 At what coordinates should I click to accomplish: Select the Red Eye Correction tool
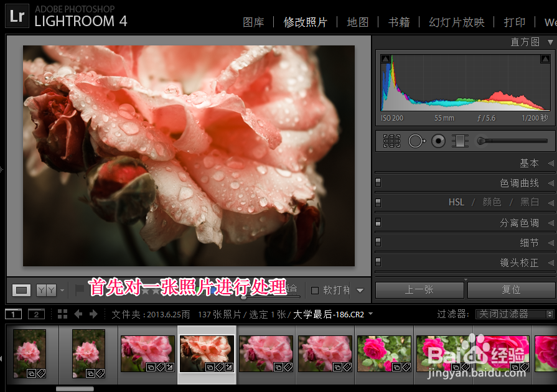tap(438, 141)
